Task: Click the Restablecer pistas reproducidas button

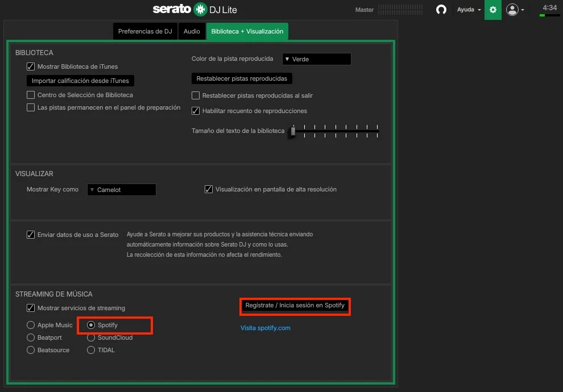Action: point(242,78)
